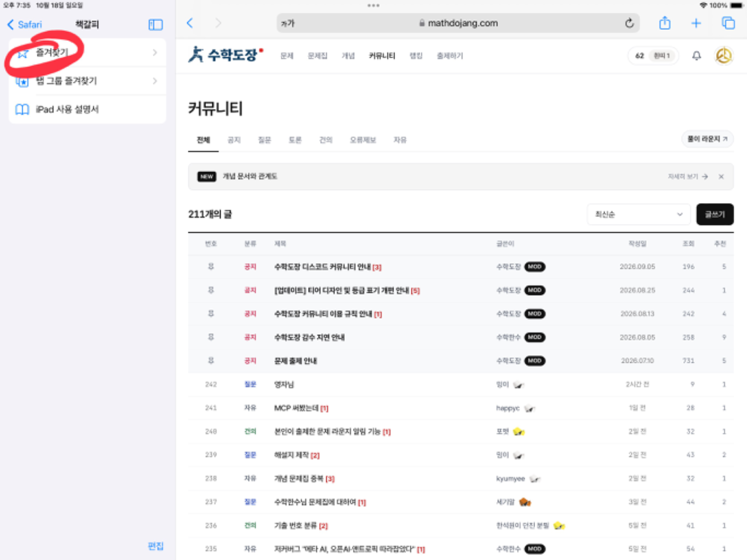Open the Share sheet icon
747x560 pixels.
tap(665, 23)
